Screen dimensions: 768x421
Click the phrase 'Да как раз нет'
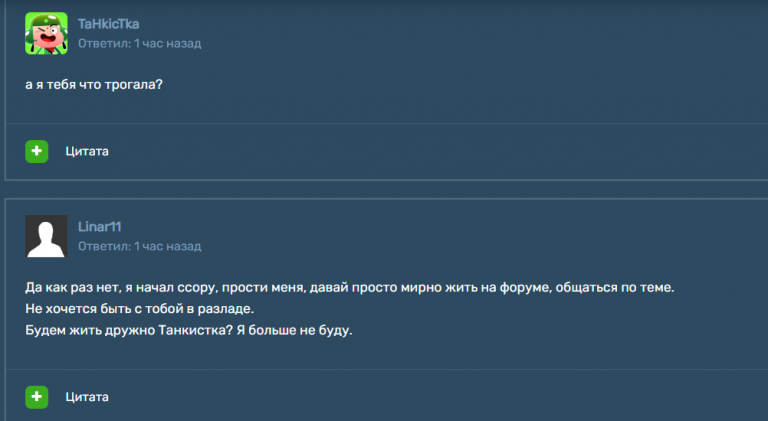pyautogui.click(x=72, y=287)
